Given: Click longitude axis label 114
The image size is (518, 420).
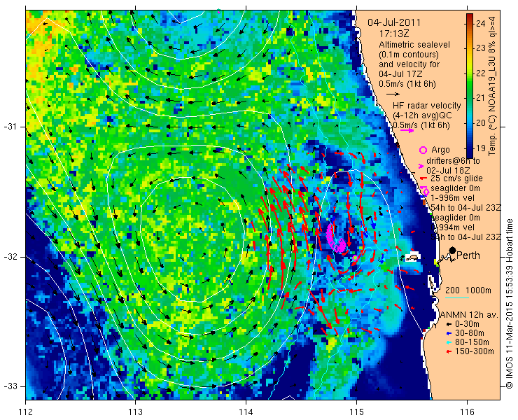Looking at the screenshot, I should click(246, 412).
